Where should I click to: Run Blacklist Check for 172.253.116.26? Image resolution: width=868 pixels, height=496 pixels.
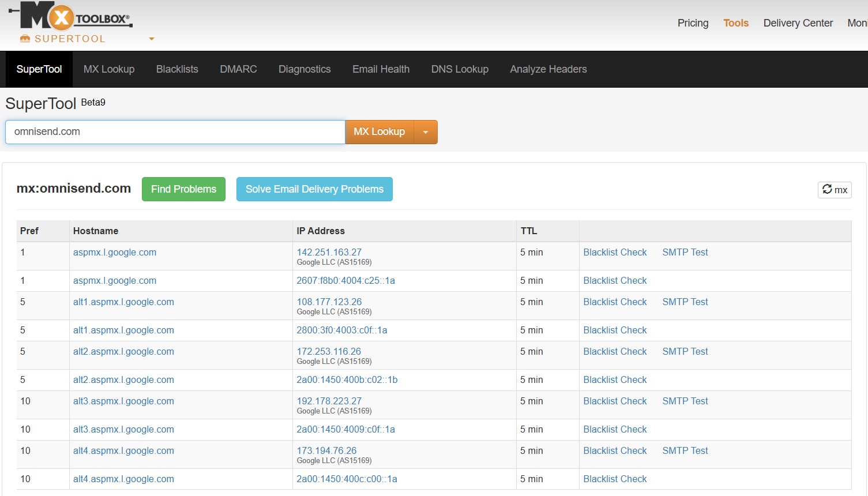click(x=615, y=351)
